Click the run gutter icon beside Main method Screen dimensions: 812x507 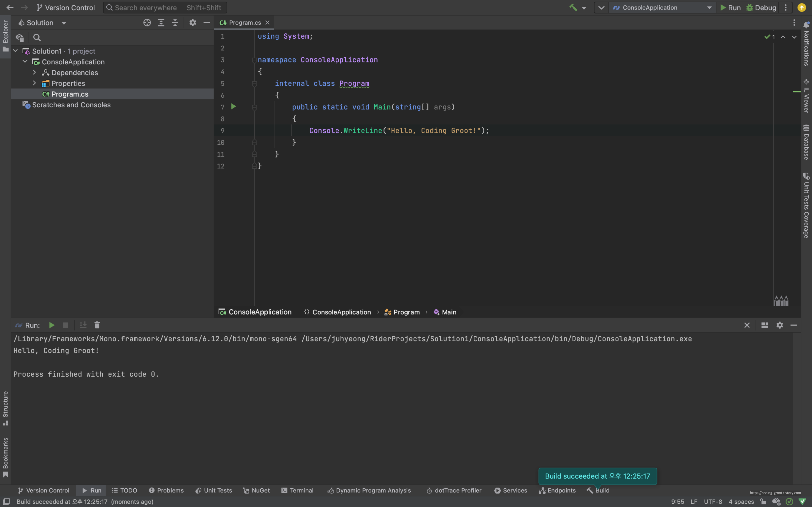(x=234, y=107)
